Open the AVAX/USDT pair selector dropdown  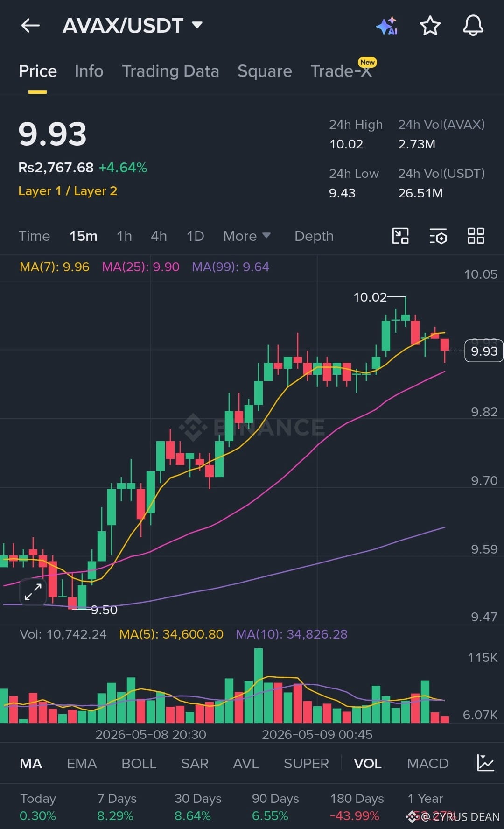[133, 26]
